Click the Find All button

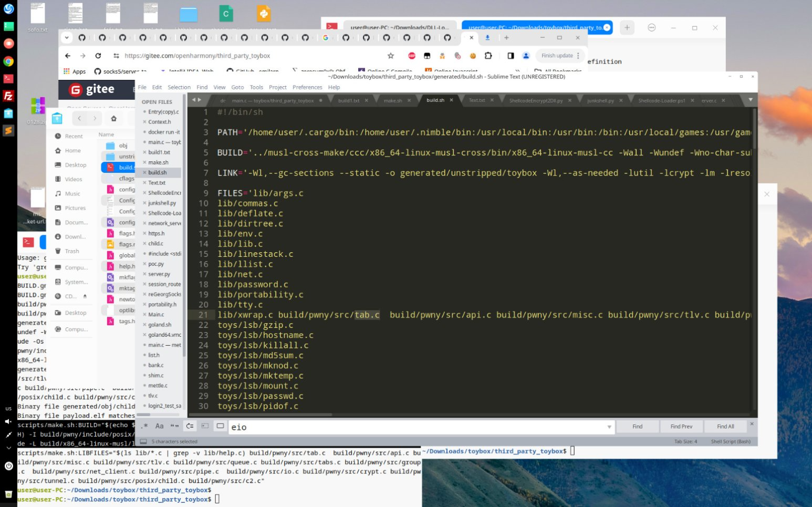(725, 427)
